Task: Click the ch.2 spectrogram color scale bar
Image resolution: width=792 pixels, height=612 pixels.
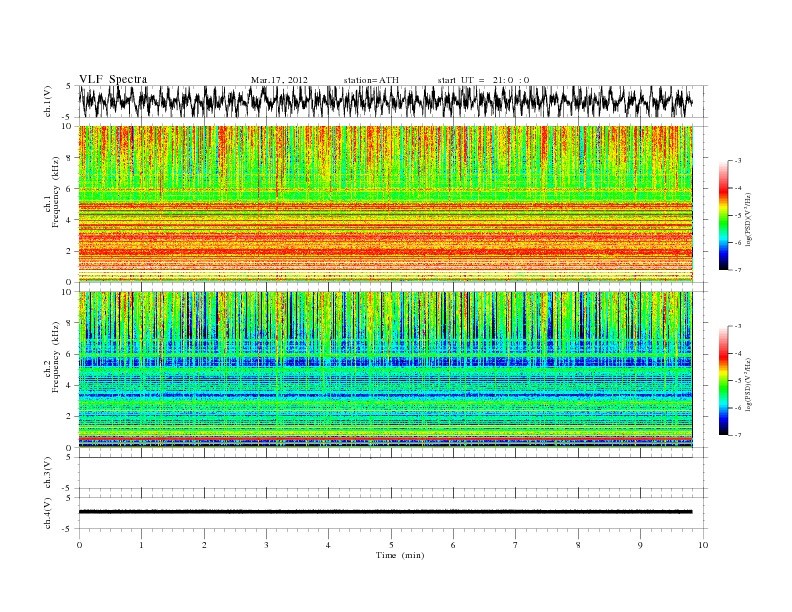Action: [x=723, y=380]
